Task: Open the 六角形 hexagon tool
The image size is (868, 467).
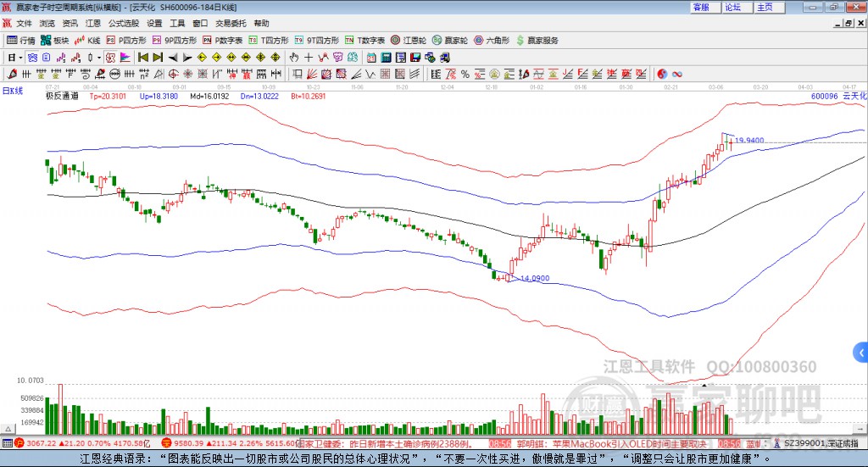Action: point(492,41)
